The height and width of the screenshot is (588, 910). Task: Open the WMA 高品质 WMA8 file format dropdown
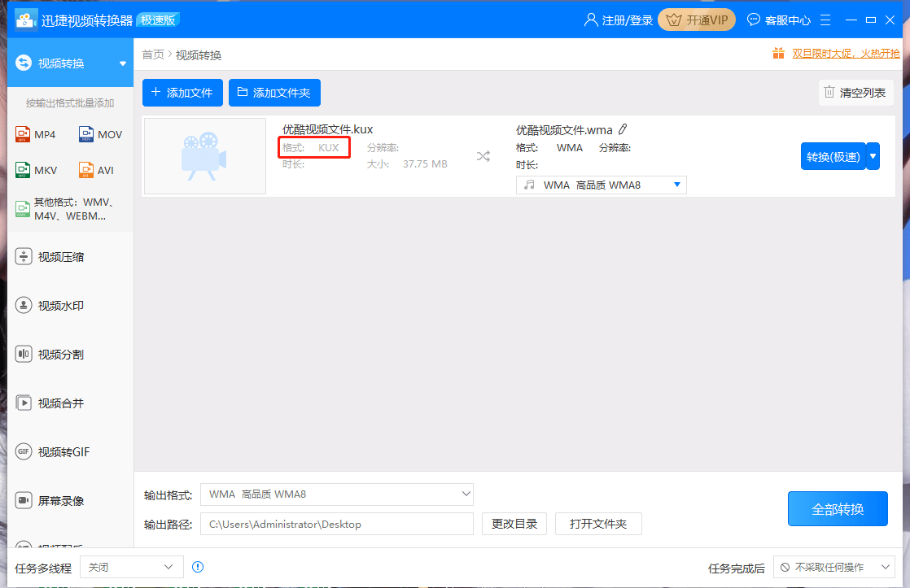[x=602, y=185]
